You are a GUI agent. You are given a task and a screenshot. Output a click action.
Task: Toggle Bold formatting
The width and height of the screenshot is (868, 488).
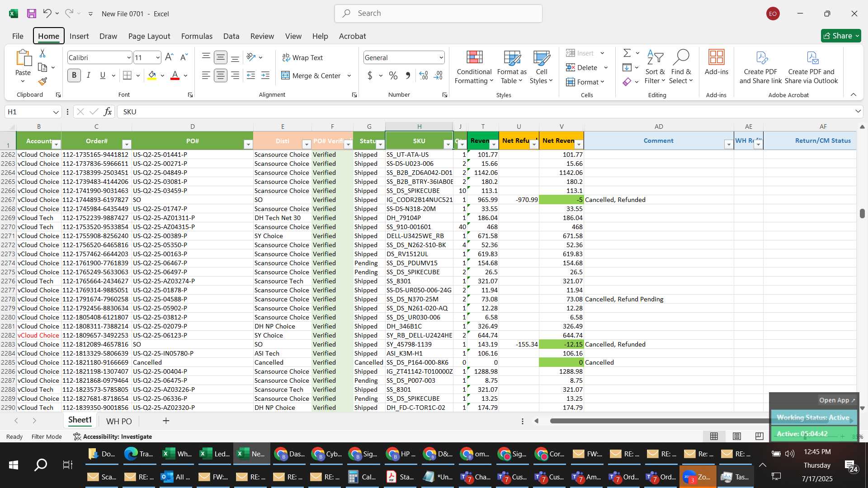(74, 75)
